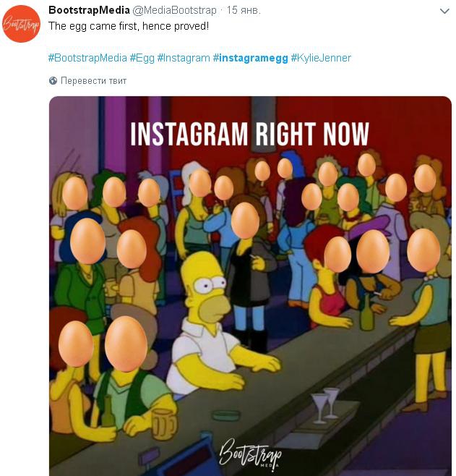Open the #Egg hashtag
This screenshot has height=476, width=456.
pos(142,58)
